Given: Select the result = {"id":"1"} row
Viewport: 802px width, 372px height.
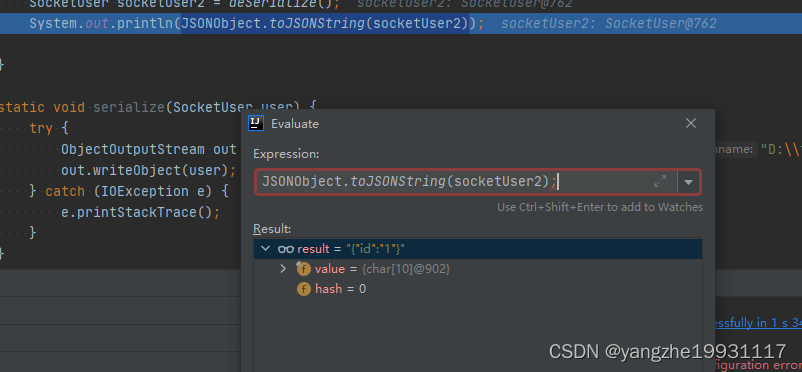Looking at the screenshot, I should [478, 249].
